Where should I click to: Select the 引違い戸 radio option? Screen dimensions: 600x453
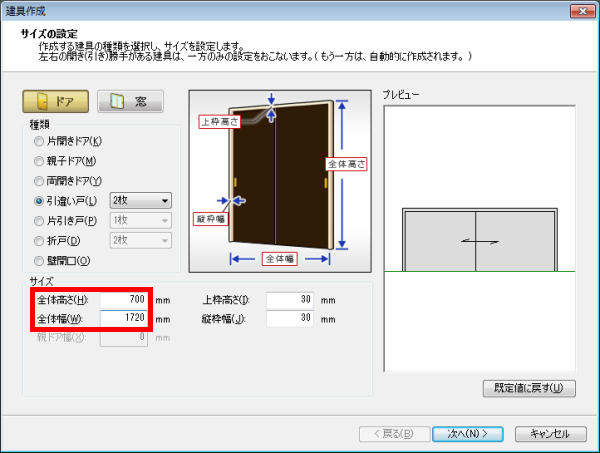pyautogui.click(x=39, y=200)
